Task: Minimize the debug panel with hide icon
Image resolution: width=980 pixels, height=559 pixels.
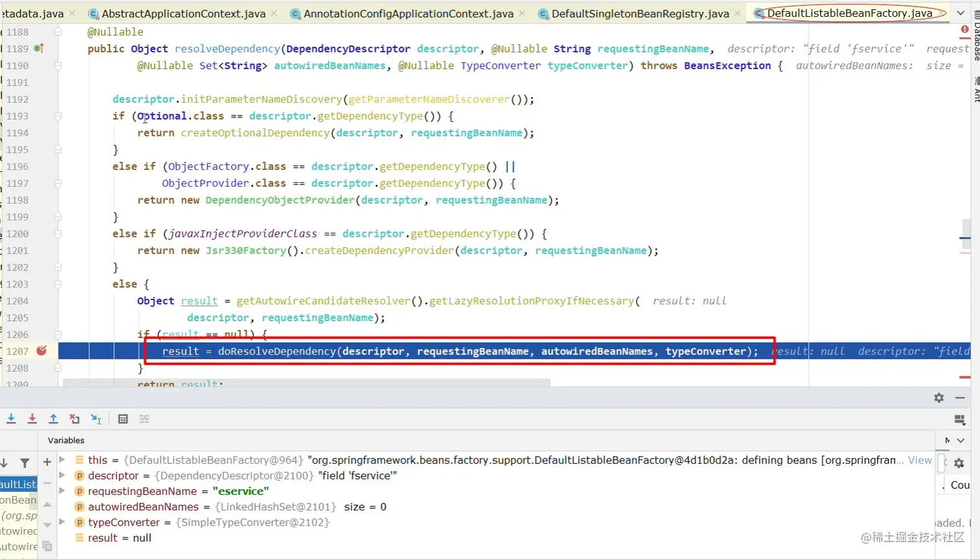Action: (x=960, y=398)
